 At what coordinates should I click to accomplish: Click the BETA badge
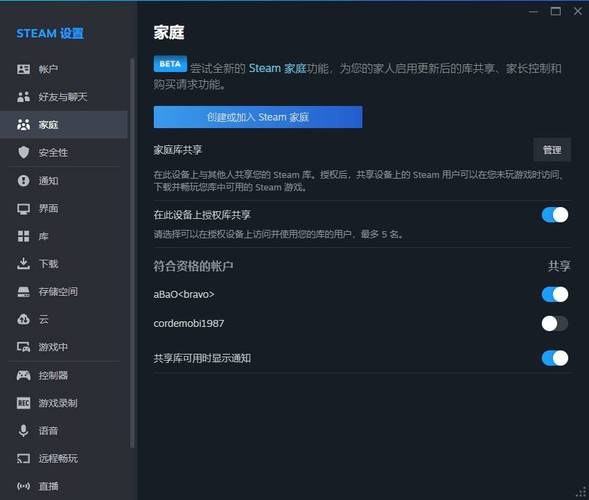click(170, 64)
